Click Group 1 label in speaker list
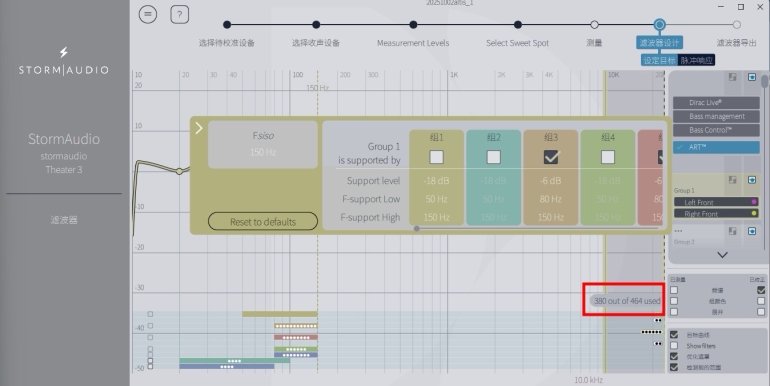The width and height of the screenshot is (770, 386). (x=684, y=190)
